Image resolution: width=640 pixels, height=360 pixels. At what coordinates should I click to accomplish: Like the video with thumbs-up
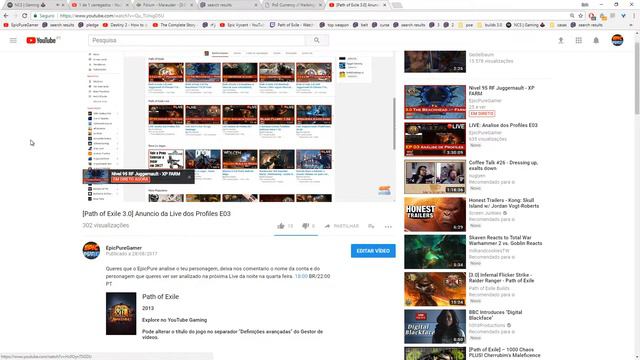point(281,226)
